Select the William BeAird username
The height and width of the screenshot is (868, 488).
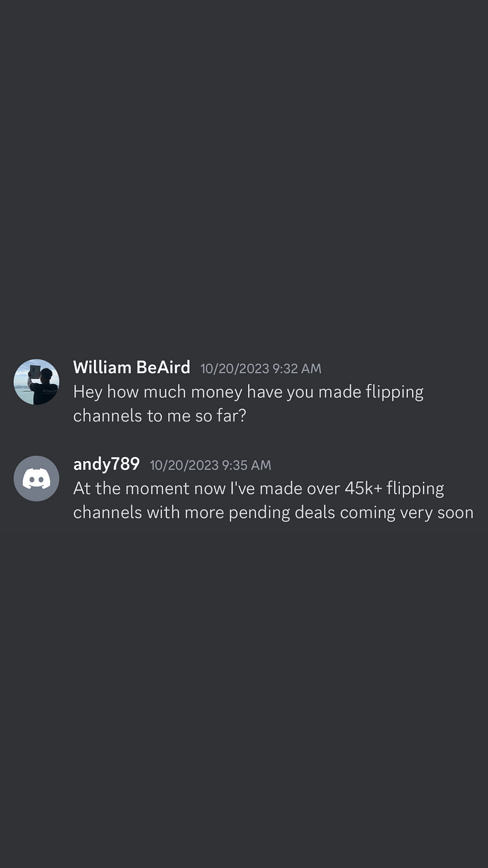[131, 367]
